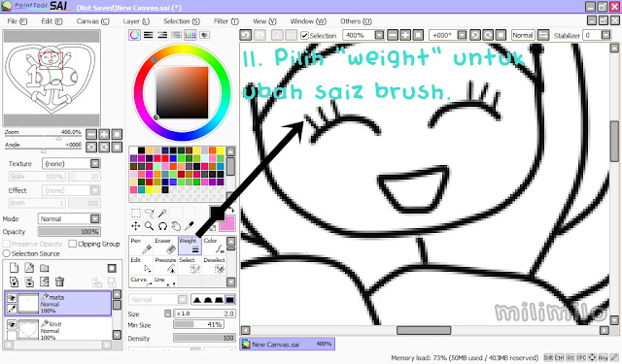Enable the Clipping Group checkbox

pos(73,244)
